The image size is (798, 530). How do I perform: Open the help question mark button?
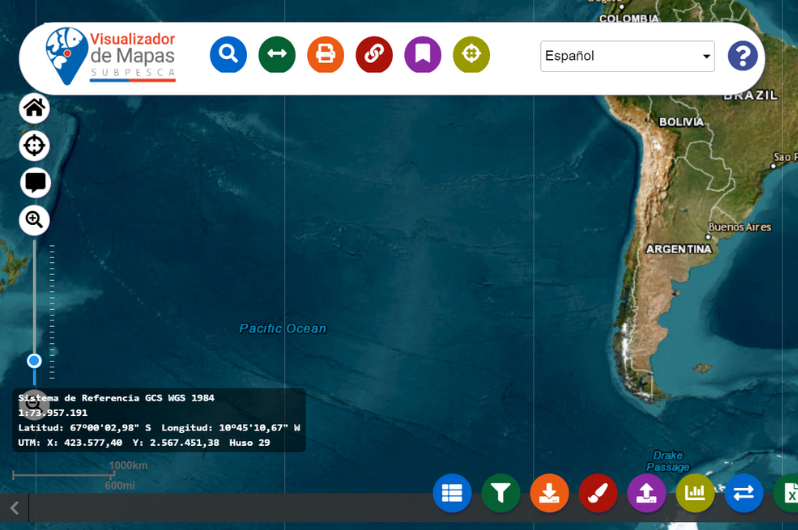pos(742,55)
